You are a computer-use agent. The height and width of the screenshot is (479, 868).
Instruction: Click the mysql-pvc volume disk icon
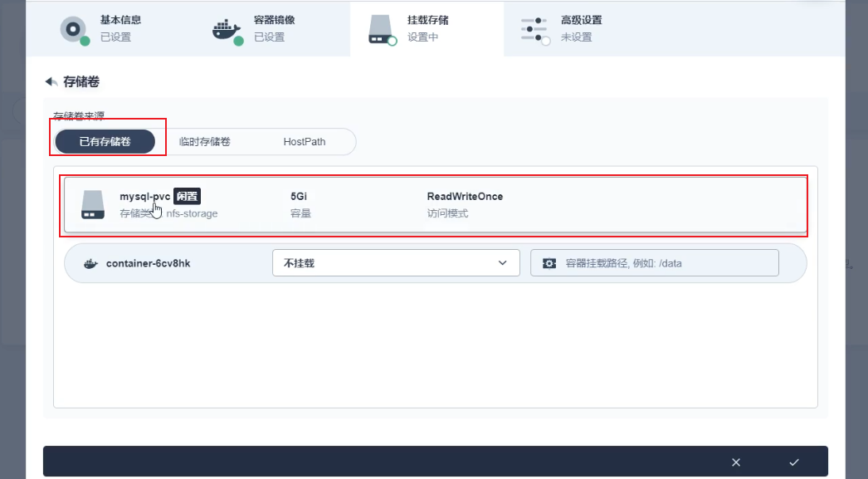tap(93, 204)
